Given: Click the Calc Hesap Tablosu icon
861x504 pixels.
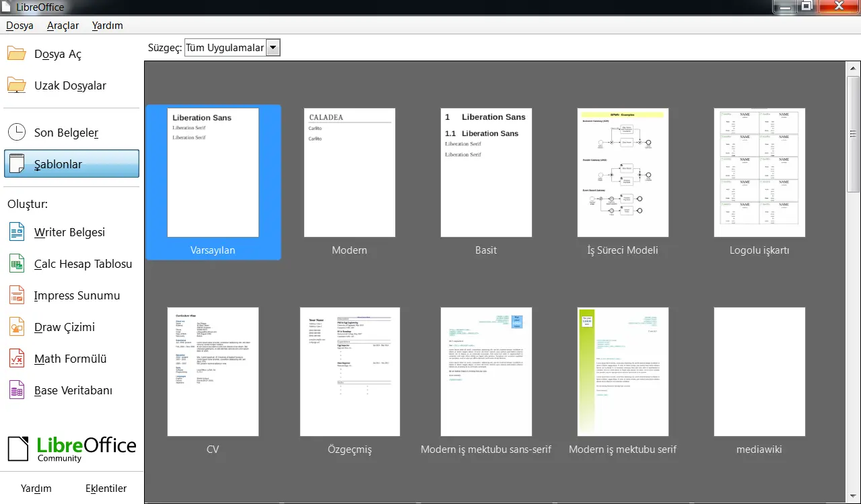Looking at the screenshot, I should [16, 264].
